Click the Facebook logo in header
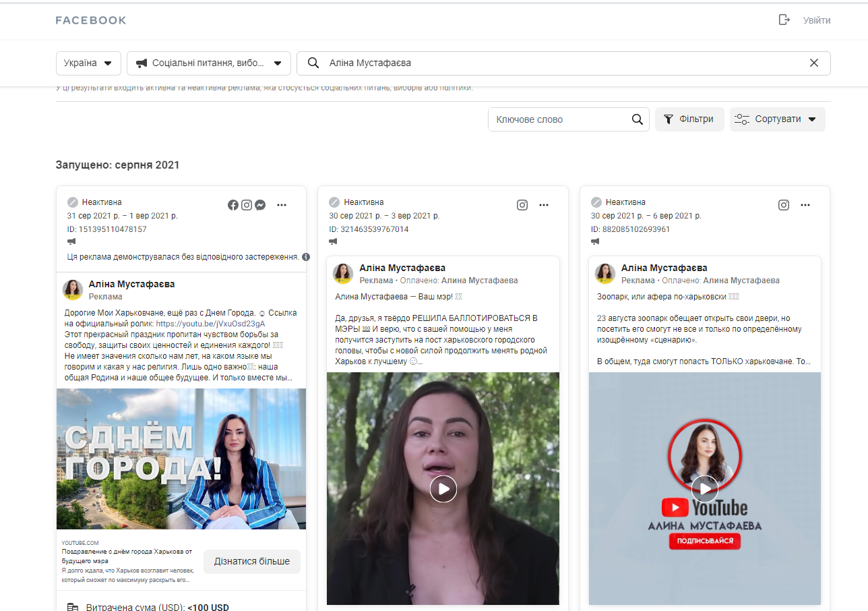The height and width of the screenshot is (611, 868). [91, 20]
